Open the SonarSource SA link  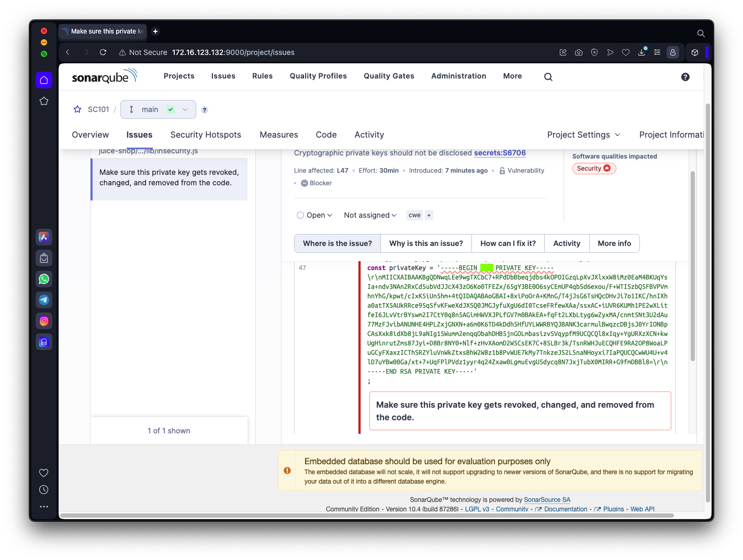[547, 500]
